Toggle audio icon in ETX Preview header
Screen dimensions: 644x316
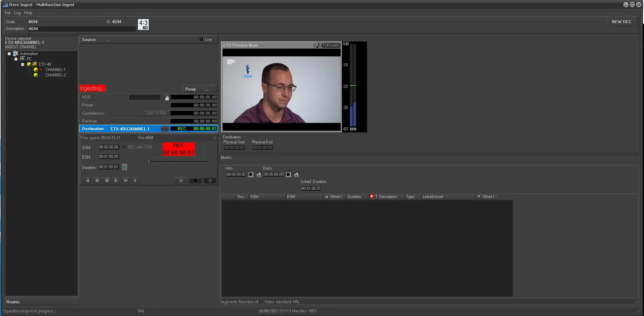pos(317,45)
